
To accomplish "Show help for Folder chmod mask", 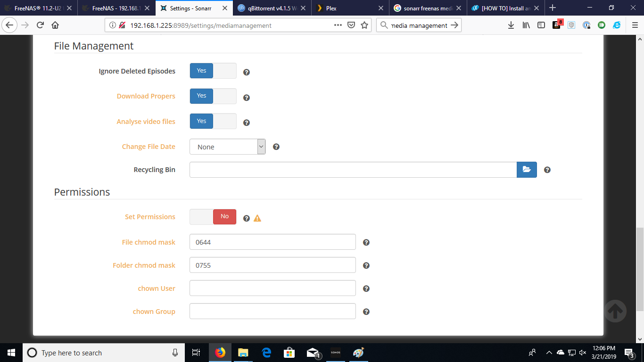I will tap(366, 265).
